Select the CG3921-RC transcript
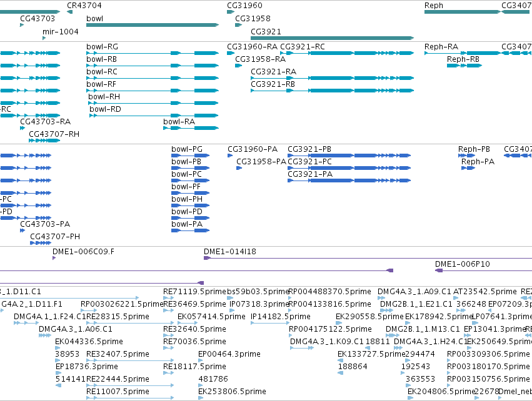 [x=347, y=53]
